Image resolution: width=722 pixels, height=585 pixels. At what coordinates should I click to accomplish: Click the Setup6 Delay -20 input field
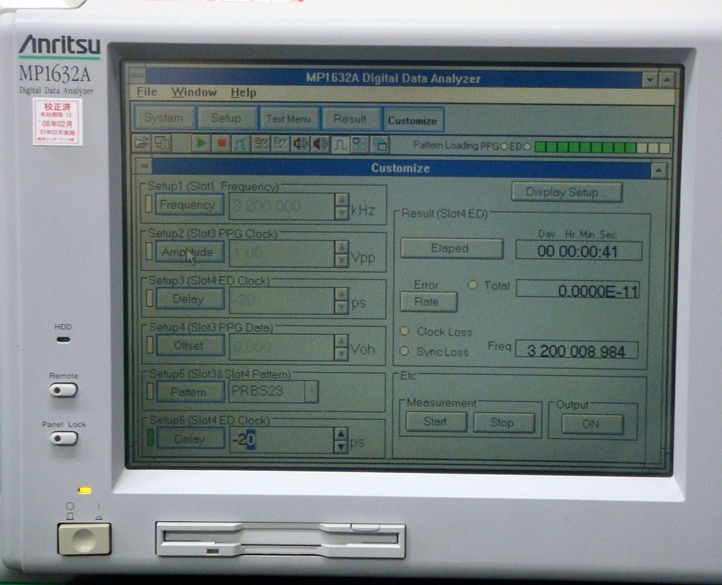282,440
